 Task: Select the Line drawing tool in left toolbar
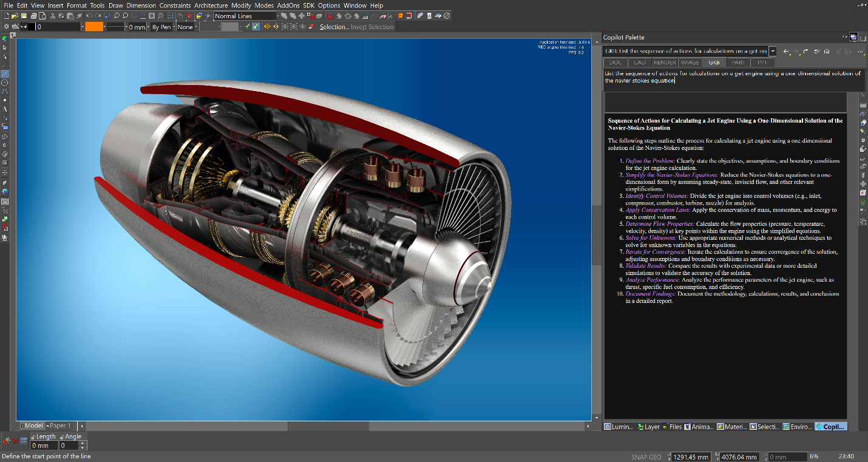click(5, 74)
